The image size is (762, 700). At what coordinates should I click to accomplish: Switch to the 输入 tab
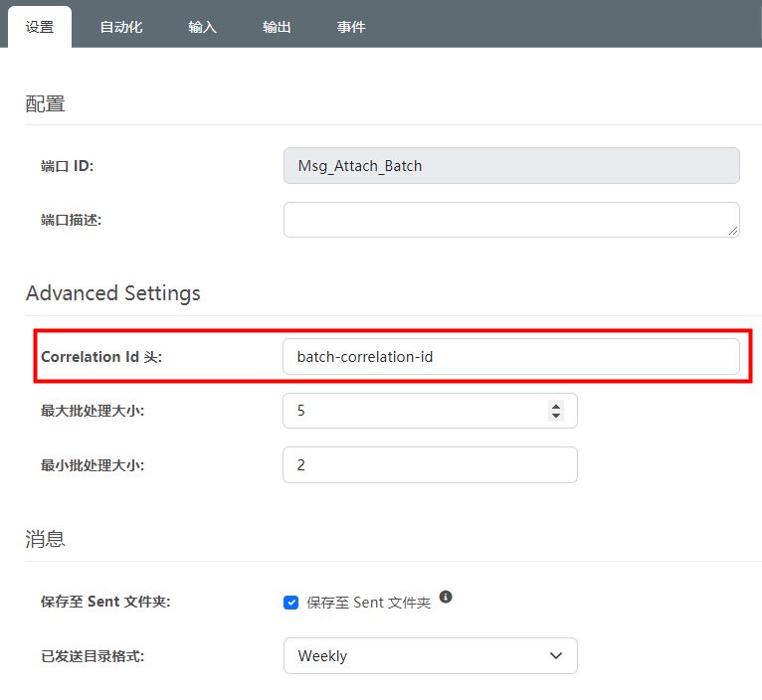pyautogui.click(x=202, y=27)
